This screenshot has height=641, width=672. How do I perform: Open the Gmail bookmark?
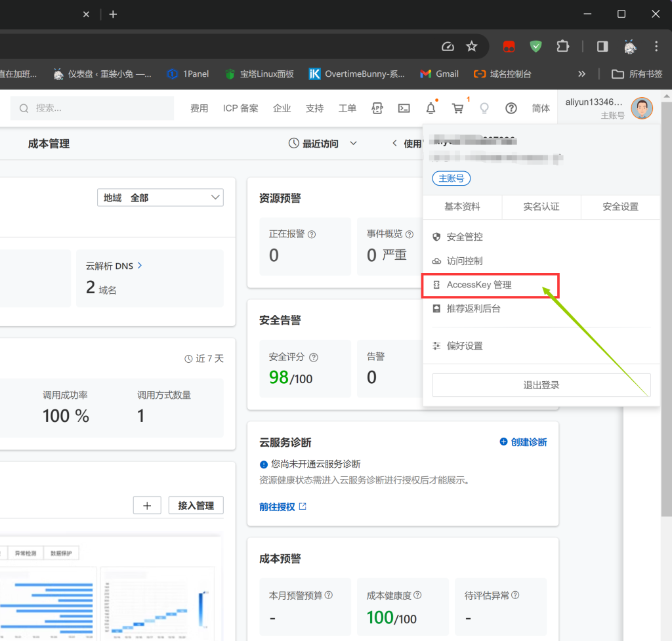tap(439, 73)
